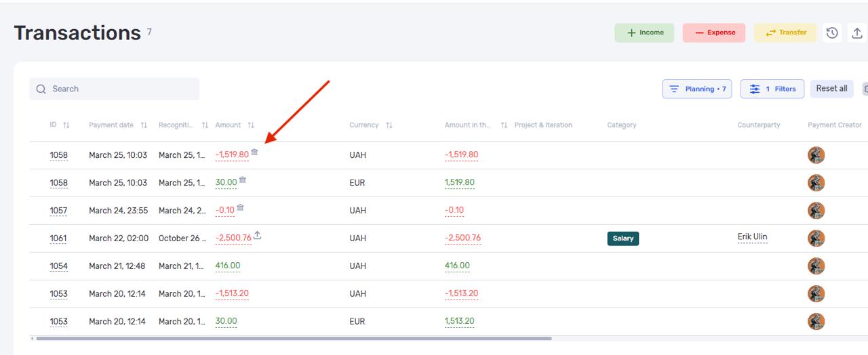Click -1,513.20 in the Amount column

point(232,294)
